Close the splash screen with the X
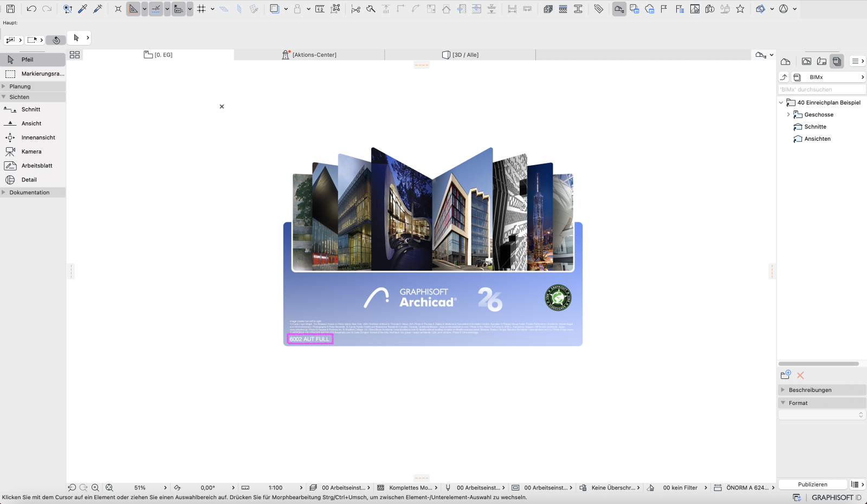 click(x=222, y=107)
